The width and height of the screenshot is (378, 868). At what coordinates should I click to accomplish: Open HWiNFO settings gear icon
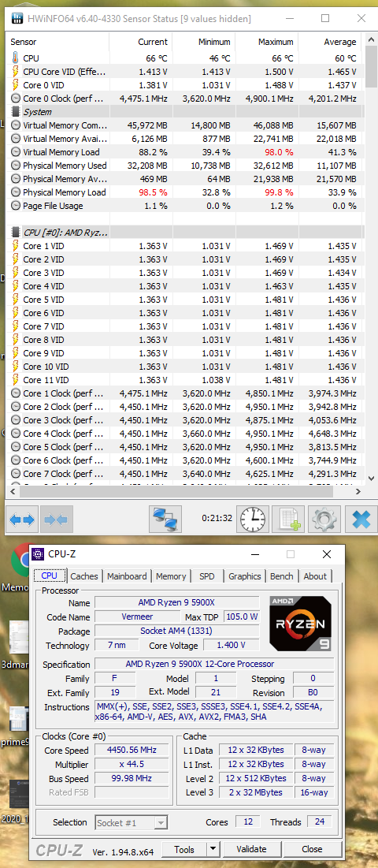point(324,520)
